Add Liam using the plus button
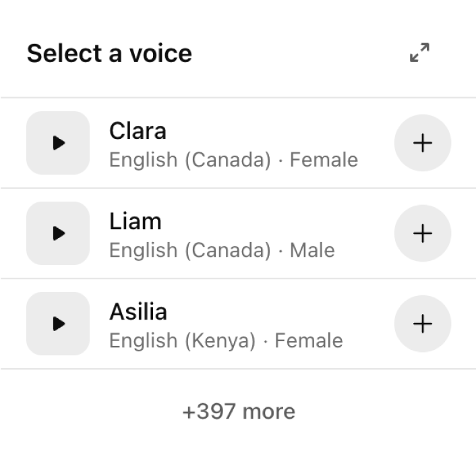 click(x=422, y=233)
